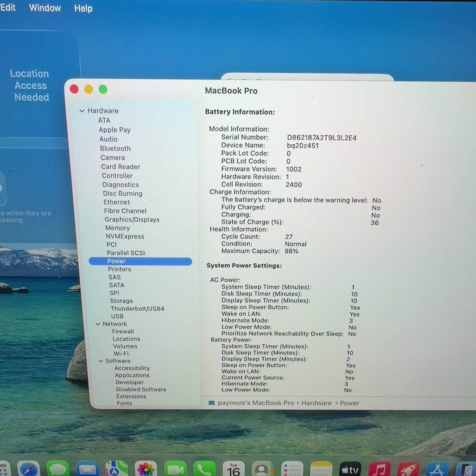Click the State of Charge value 36
The width and height of the screenshot is (476, 476).
coord(374,223)
